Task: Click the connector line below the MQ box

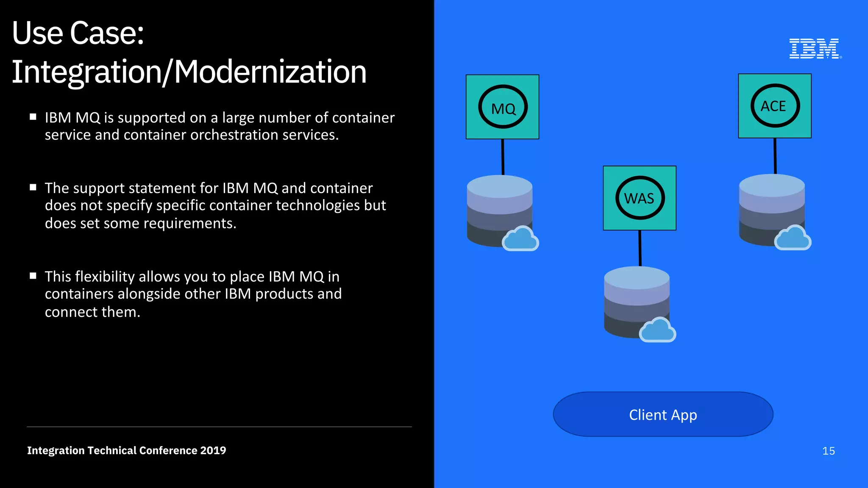Action: (x=503, y=157)
